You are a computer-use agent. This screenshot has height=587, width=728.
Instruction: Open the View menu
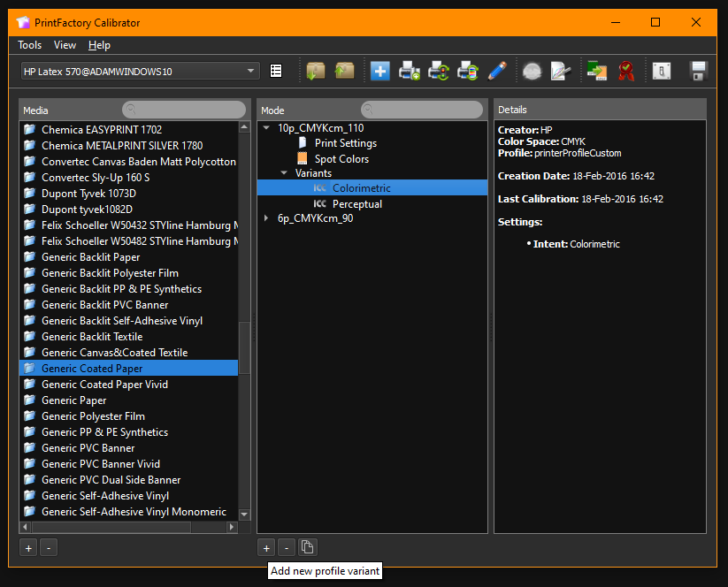pos(65,45)
